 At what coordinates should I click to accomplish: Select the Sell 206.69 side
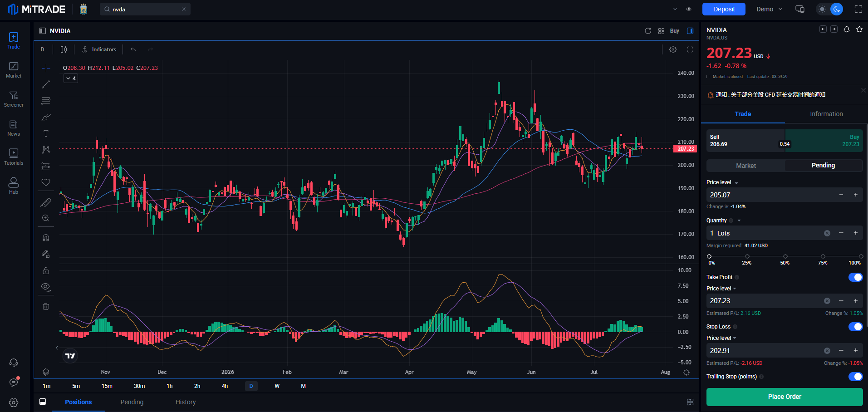[x=745, y=140]
